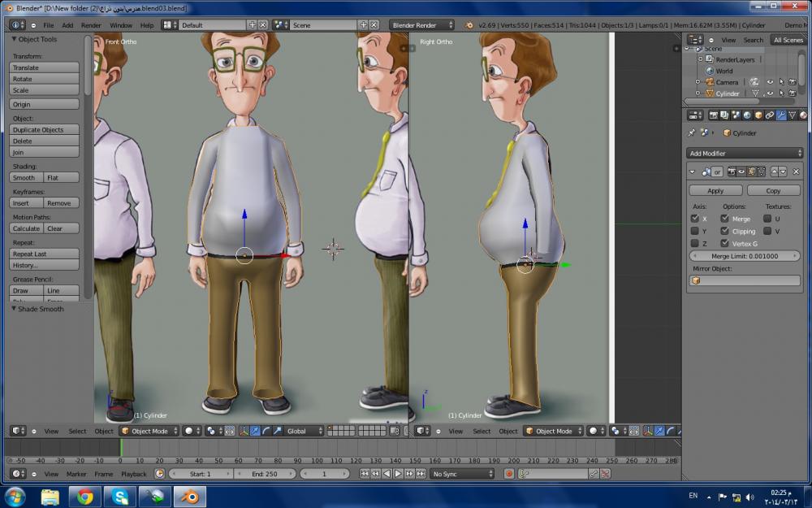The image size is (812, 508).
Task: Open the Render menu in top bar
Action: pyautogui.click(x=91, y=25)
